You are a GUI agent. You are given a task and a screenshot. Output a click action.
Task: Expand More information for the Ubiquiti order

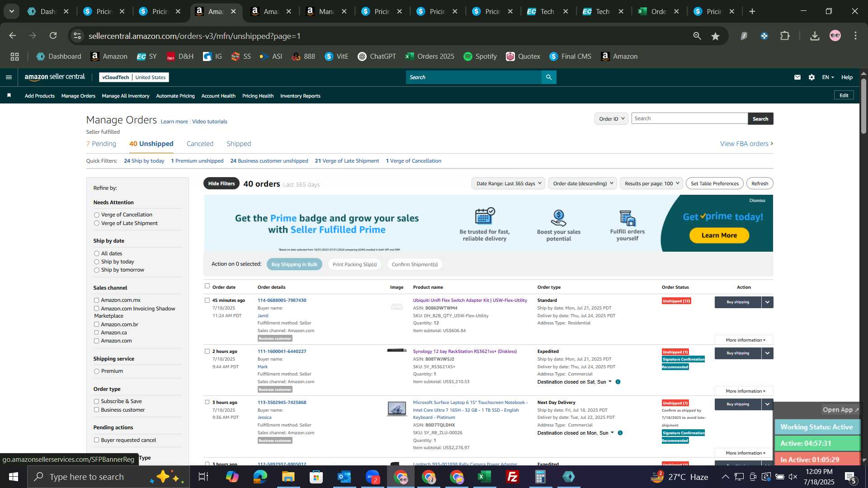pos(744,340)
